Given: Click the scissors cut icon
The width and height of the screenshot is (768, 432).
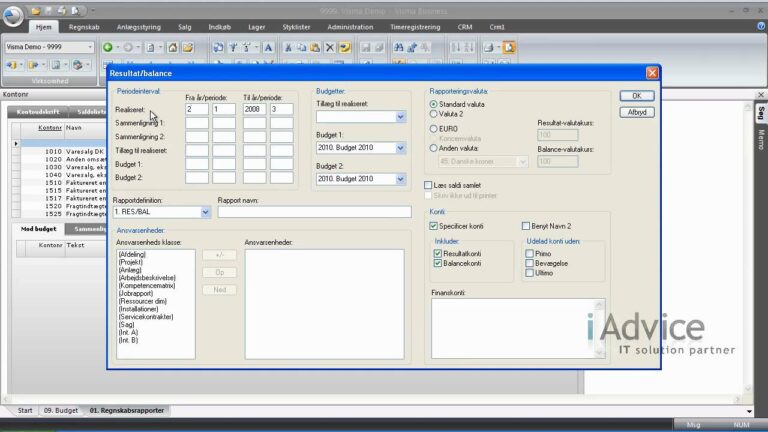Looking at the screenshot, I should [x=290, y=47].
